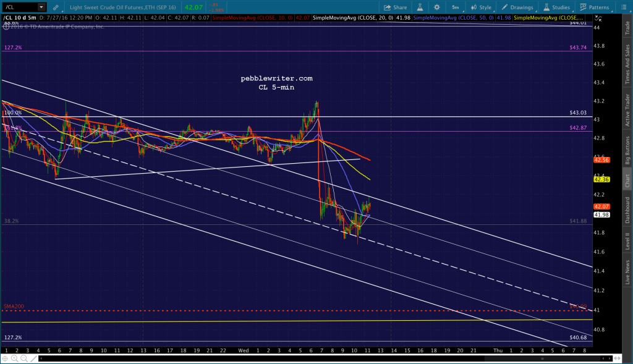Click the zoom out magnifier icon
Viewport: 633px width, 364px height.
24,358
